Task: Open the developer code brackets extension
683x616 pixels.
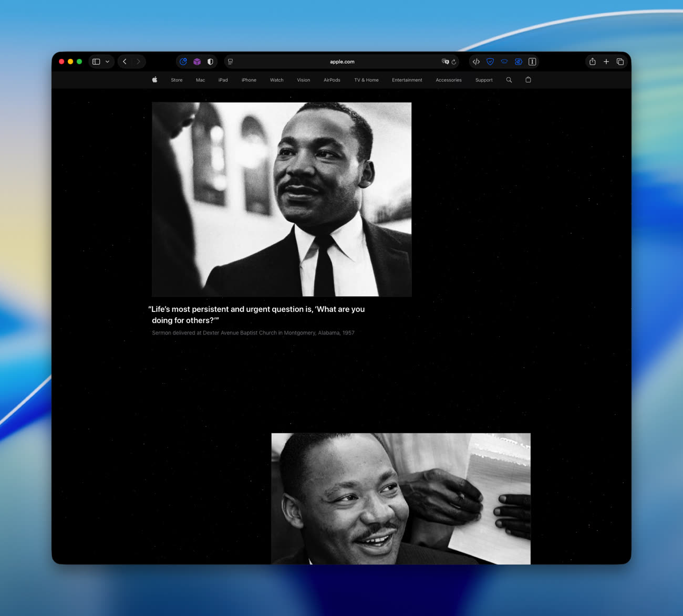Action: [x=476, y=61]
